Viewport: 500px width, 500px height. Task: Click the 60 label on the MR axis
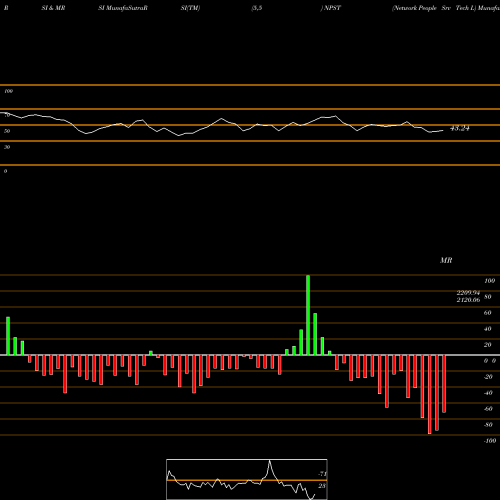487,313
